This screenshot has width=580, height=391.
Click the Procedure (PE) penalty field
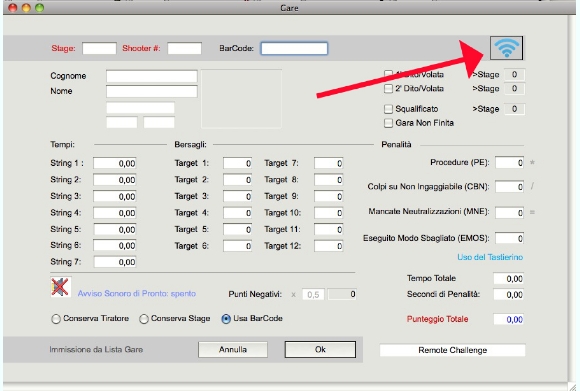coord(509,162)
